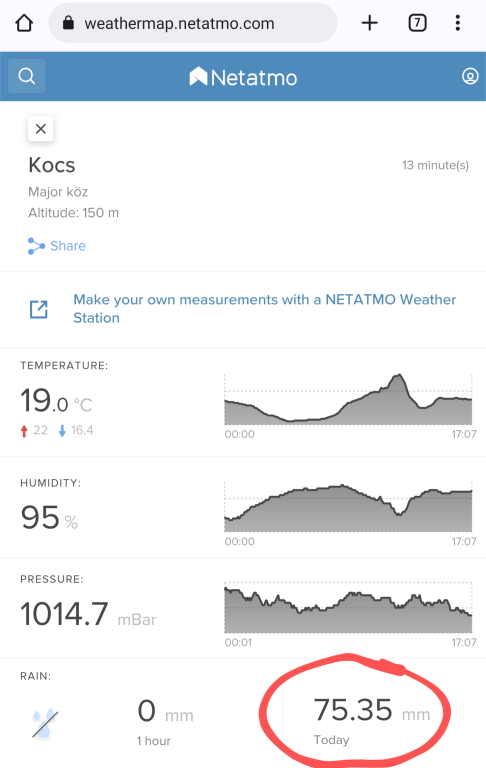Open the browser three-dot menu
The height and width of the screenshot is (768, 486).
(x=458, y=23)
